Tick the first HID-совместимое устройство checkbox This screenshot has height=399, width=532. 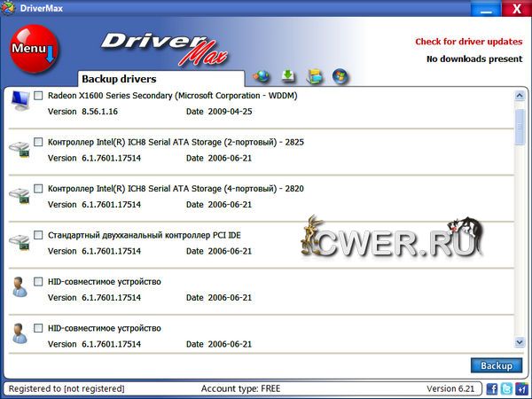(38, 281)
